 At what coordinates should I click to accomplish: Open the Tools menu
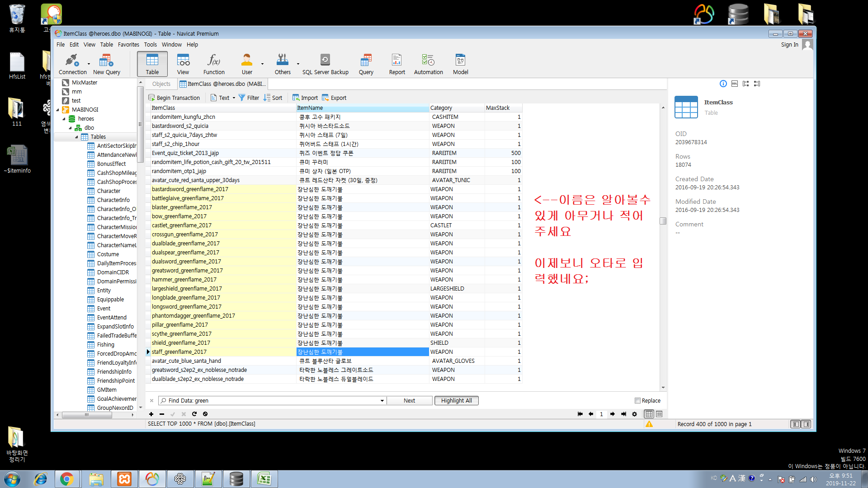click(x=151, y=45)
